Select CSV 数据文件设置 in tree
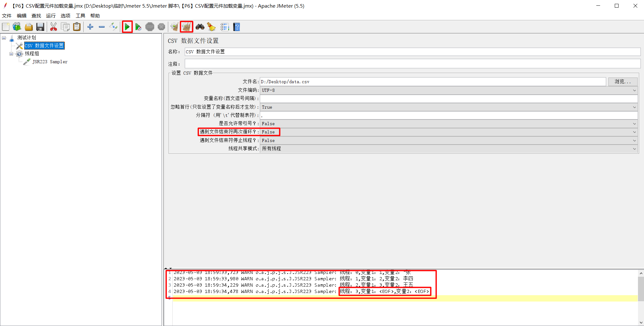 44,46
